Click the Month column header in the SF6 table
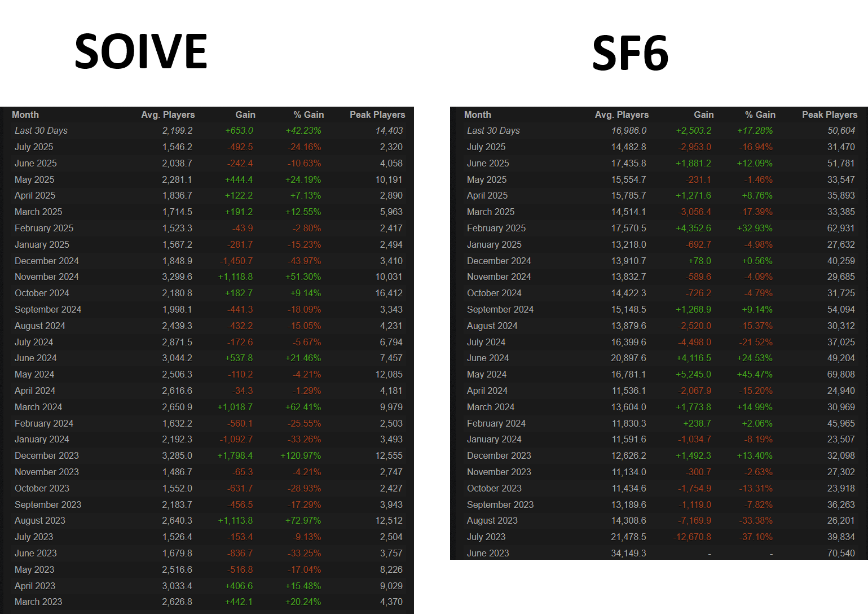The height and width of the screenshot is (614, 868). click(478, 115)
